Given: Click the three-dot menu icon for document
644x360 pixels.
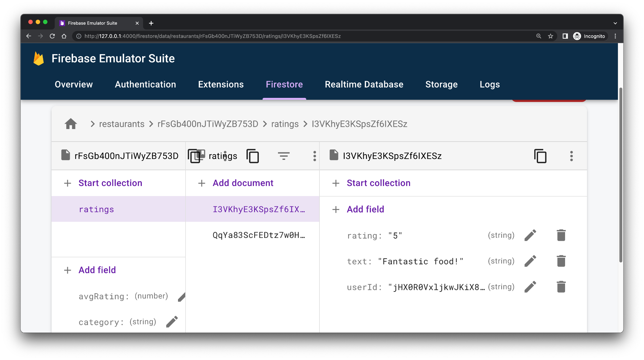Looking at the screenshot, I should (571, 156).
